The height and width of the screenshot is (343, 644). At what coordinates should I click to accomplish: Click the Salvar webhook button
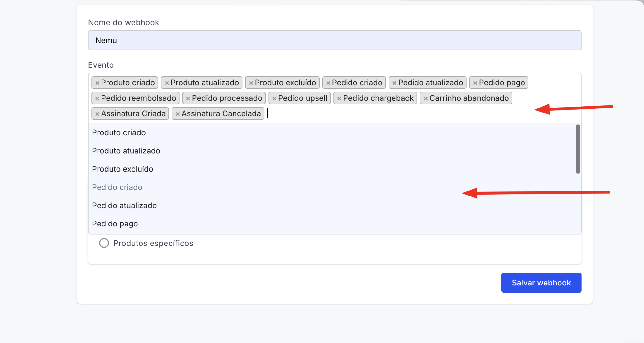(541, 283)
